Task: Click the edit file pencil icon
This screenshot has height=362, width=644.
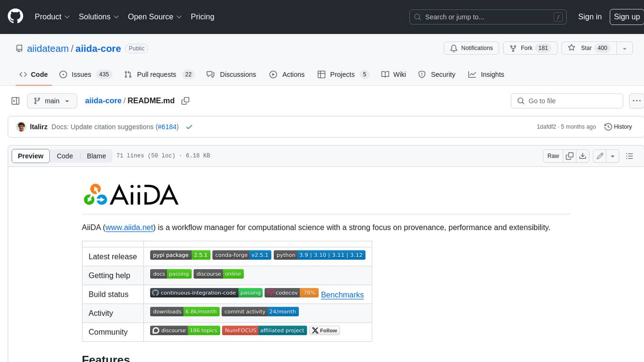Action: click(600, 156)
